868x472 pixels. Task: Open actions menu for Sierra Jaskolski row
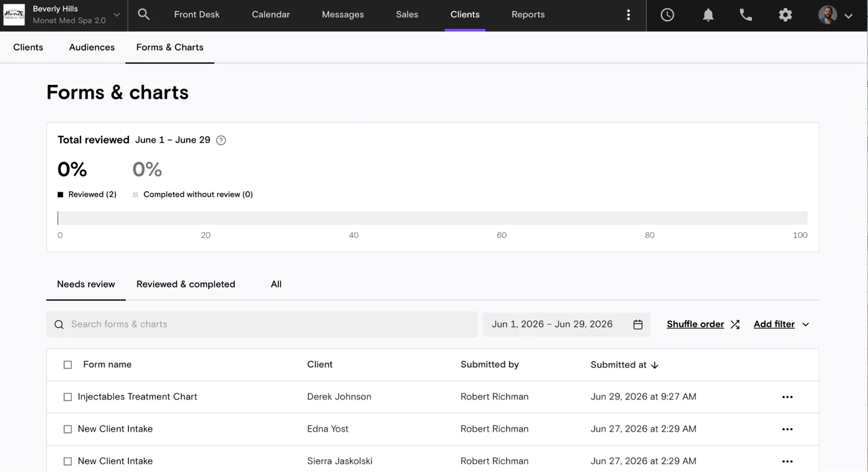coord(787,461)
